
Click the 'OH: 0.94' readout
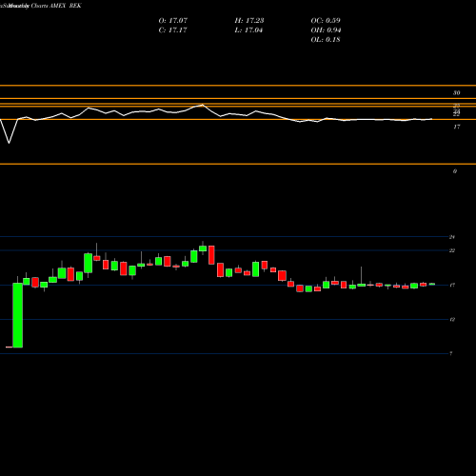(x=326, y=30)
